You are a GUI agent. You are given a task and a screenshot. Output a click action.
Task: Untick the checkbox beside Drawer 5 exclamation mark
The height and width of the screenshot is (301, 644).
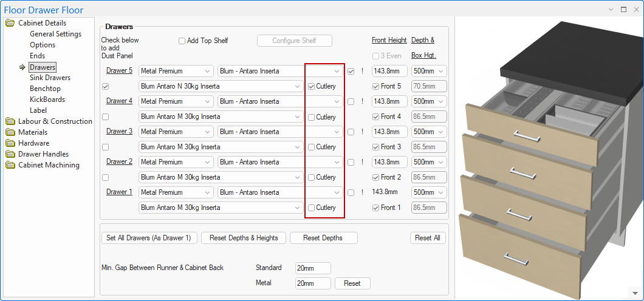tap(351, 72)
